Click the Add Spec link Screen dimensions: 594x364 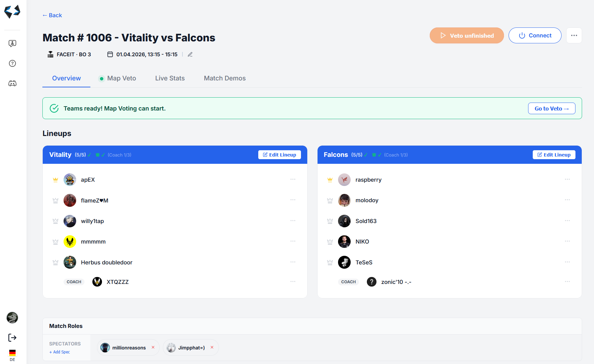60,352
